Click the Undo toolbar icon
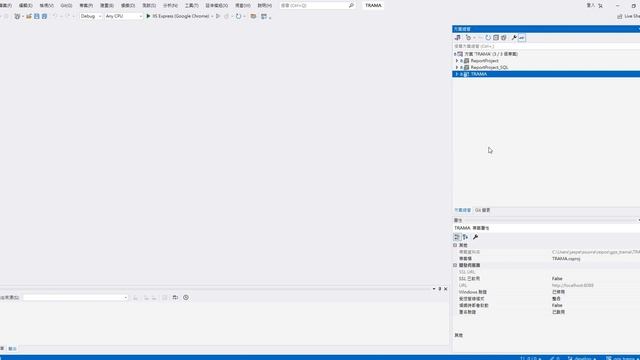Viewport: 640px width, 360px height. 55,16
